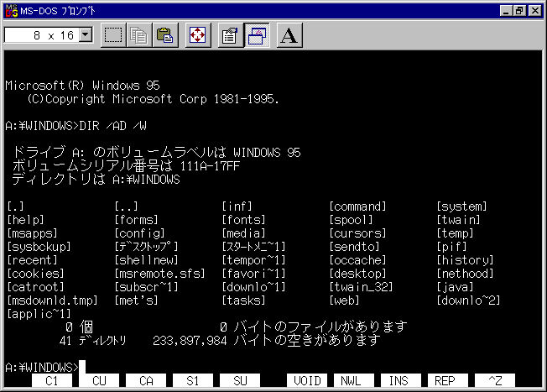Screen dimensions: 547x392
Task: Close the MS-DOS prompt window
Action: pyautogui.click(x=534, y=11)
